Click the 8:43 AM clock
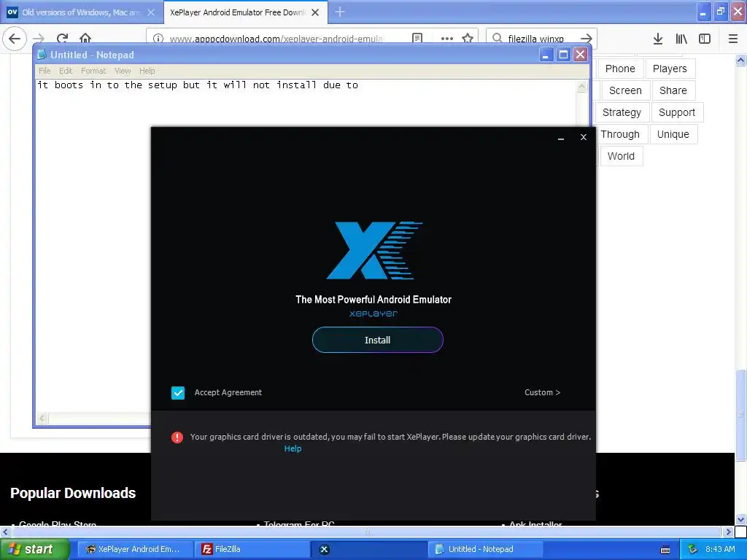747x560 pixels. click(x=720, y=549)
